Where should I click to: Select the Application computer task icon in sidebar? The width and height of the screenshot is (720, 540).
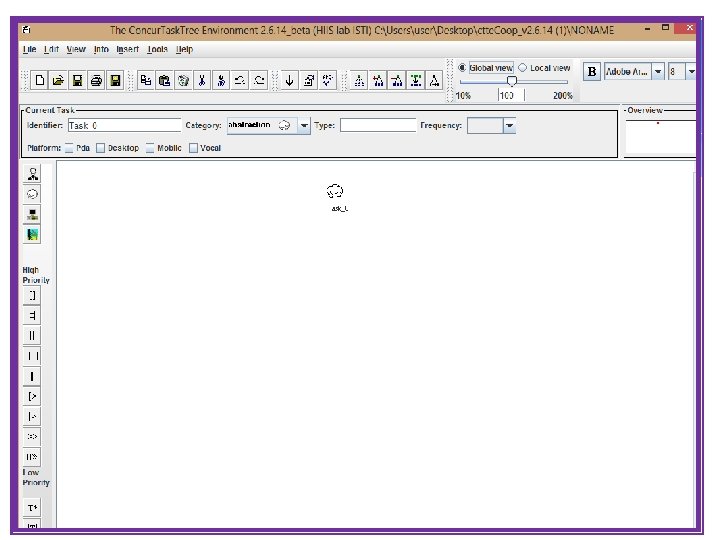[x=32, y=214]
